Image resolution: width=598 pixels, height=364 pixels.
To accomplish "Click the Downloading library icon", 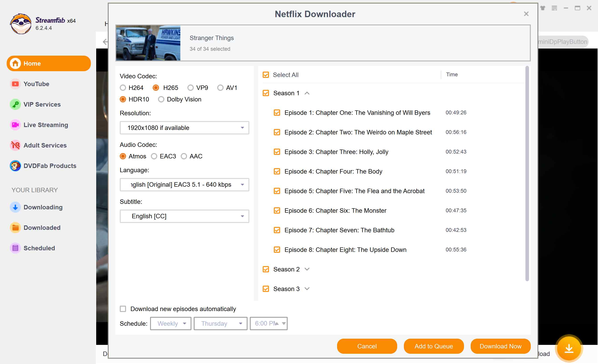I will 15,207.
